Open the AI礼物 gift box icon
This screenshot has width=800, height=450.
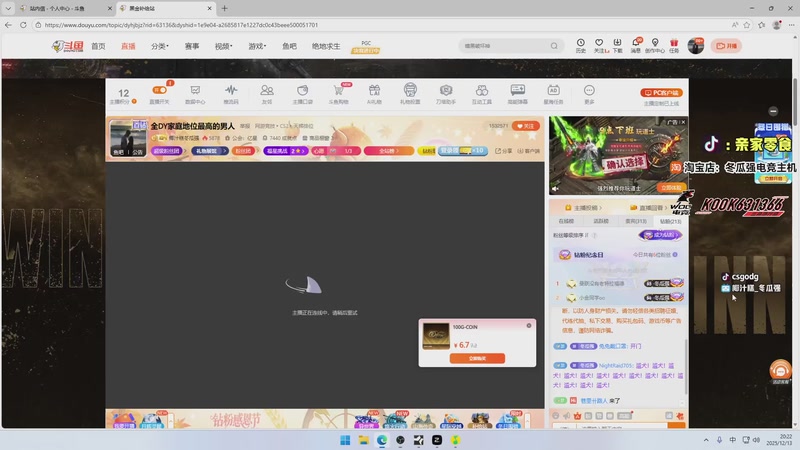point(374,91)
